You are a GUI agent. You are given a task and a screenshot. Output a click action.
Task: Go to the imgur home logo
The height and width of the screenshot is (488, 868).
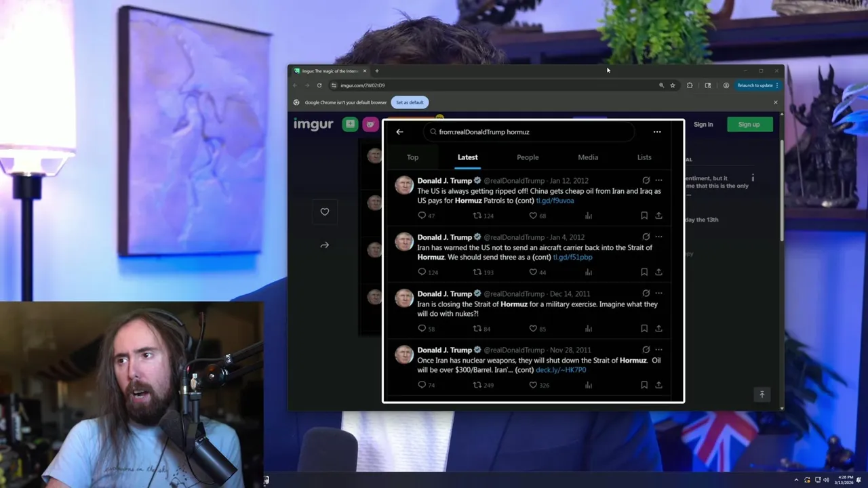pos(313,125)
